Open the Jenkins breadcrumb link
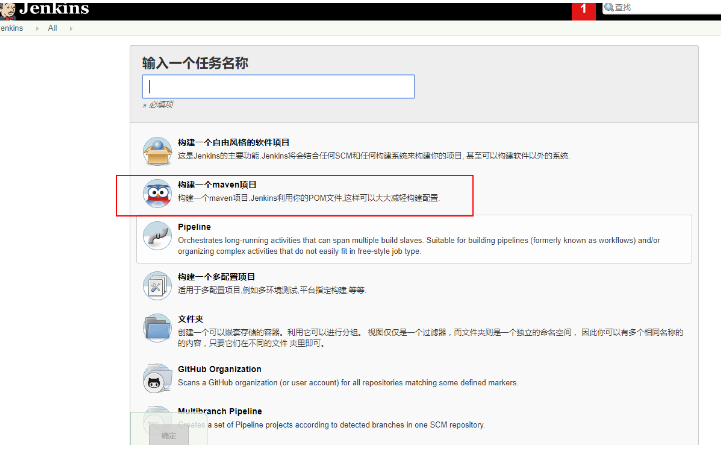Screen dimensions: 721x454 [11, 29]
